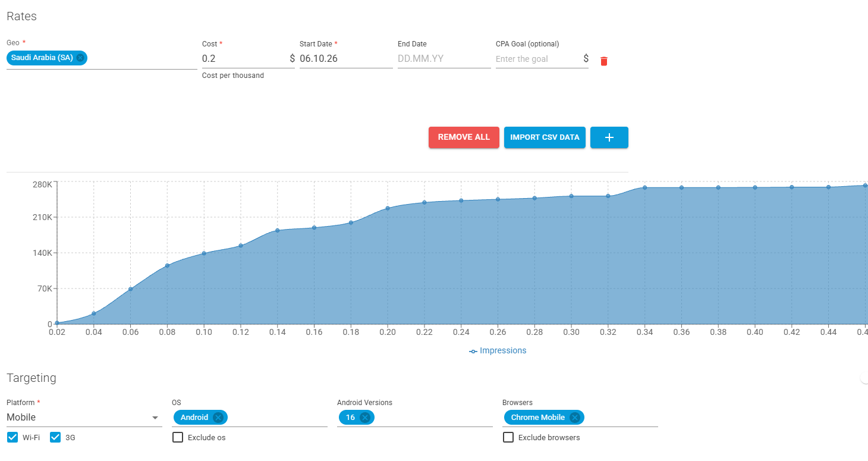Screen dimensions: 868x461
Task: Click the IMPORT CSV DATA button
Action: click(545, 137)
